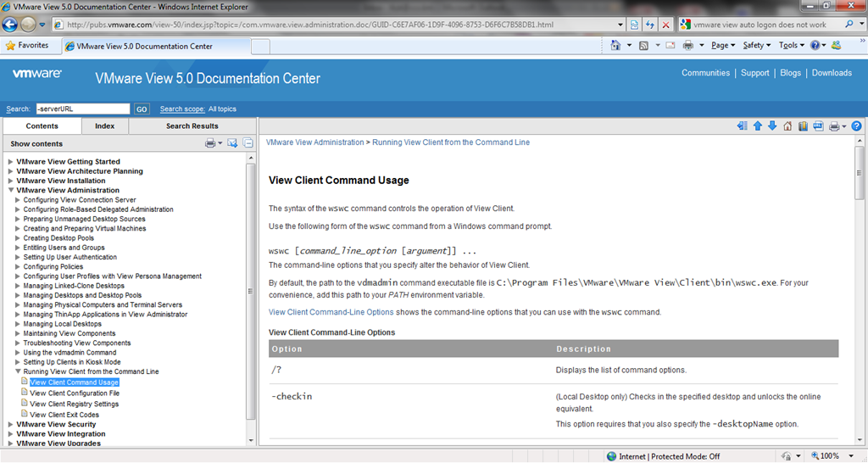Viewport: 868px width, 463px height.
Task: Click the documentation Search input field
Action: [83, 109]
